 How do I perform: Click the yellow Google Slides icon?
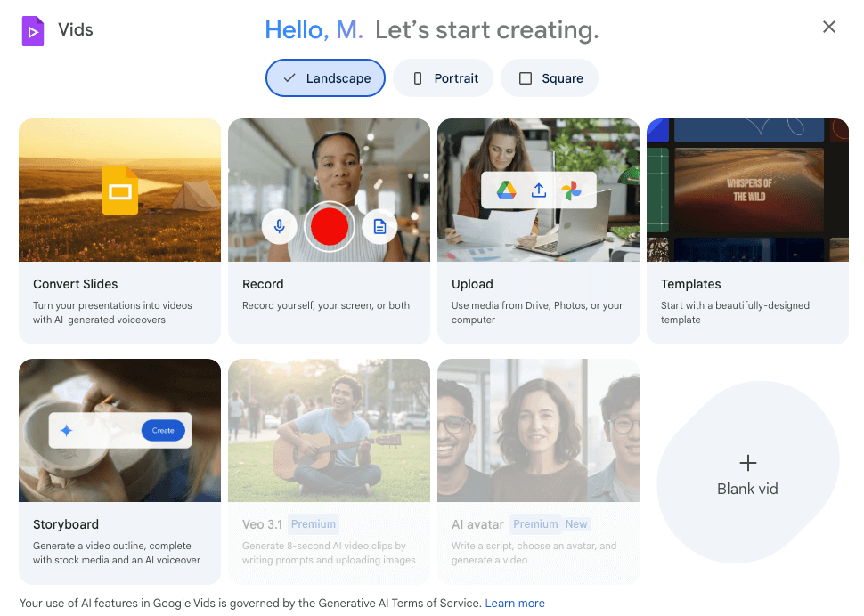click(120, 190)
